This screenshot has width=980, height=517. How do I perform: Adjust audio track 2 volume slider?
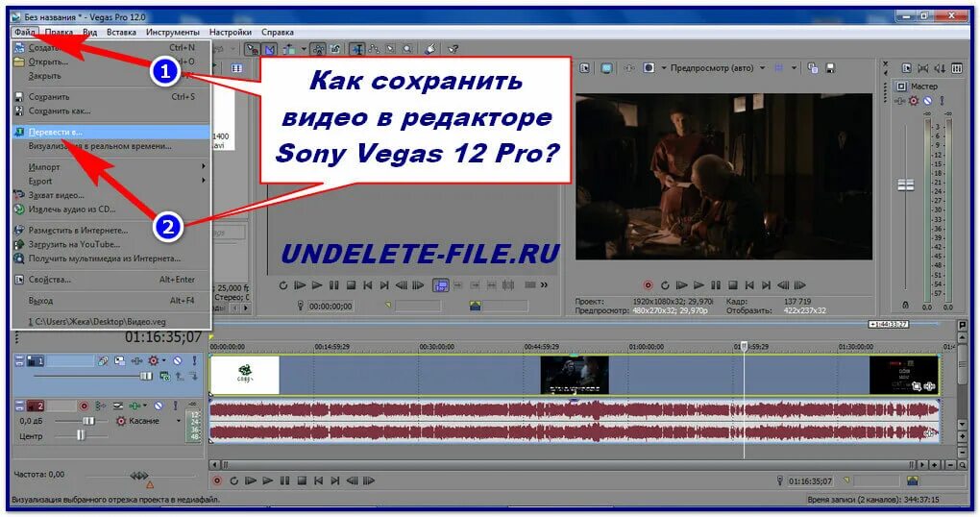coord(87,421)
